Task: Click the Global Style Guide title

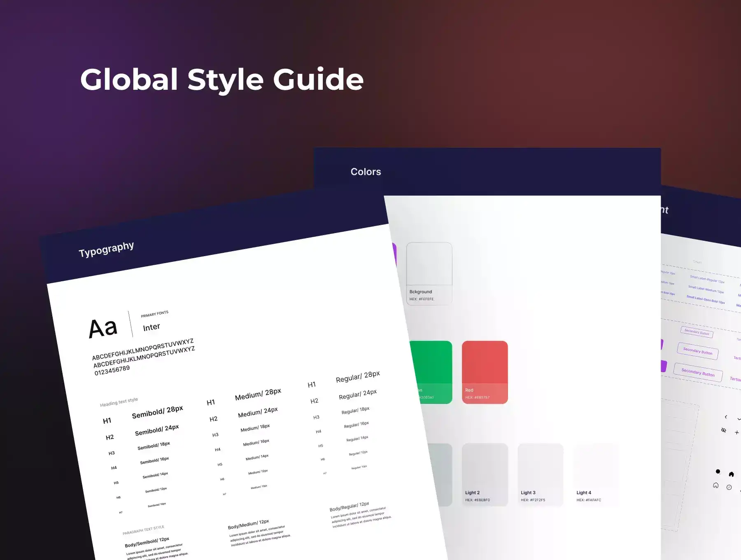Action: click(222, 79)
